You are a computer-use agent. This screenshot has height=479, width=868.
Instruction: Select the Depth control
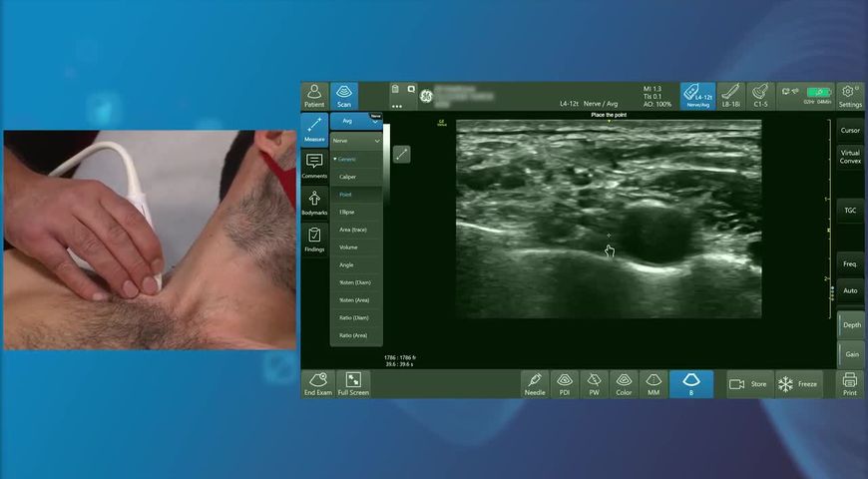coord(851,325)
